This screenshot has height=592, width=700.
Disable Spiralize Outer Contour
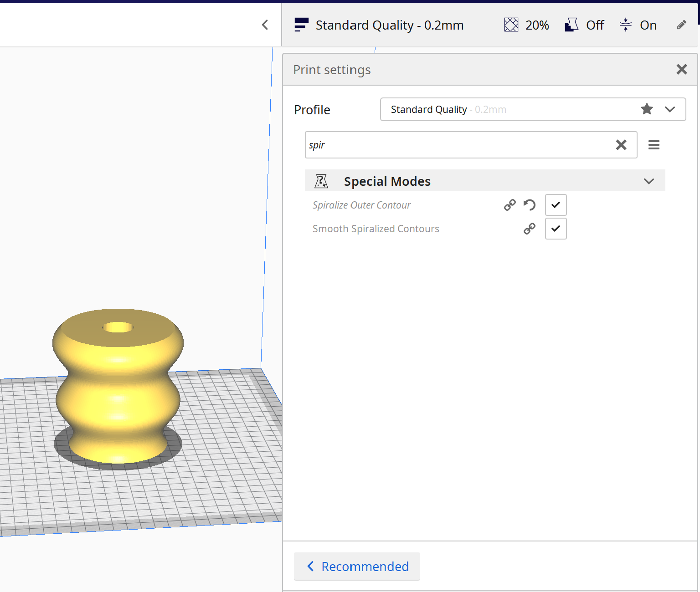(556, 205)
